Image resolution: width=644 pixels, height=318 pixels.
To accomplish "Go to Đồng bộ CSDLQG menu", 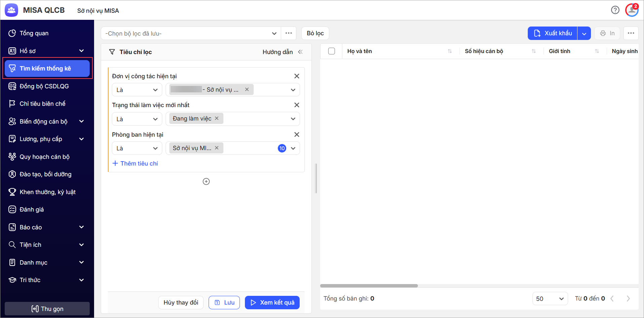I will click(x=44, y=86).
